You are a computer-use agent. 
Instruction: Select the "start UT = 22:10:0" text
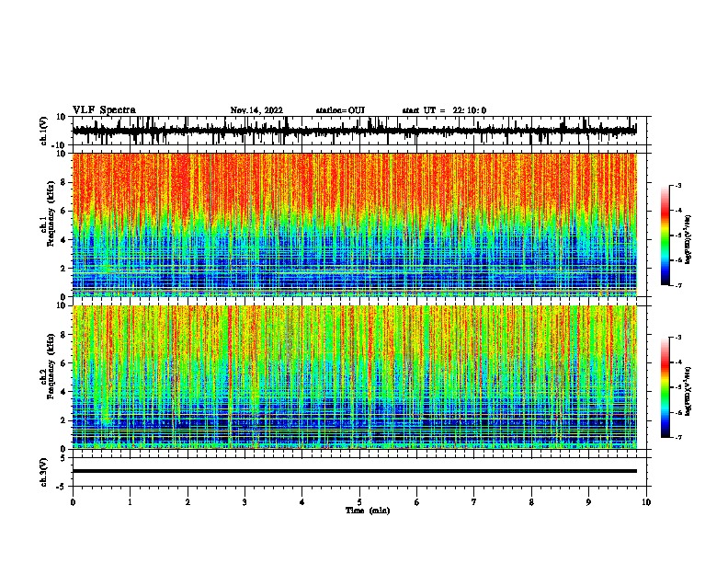tap(444, 110)
